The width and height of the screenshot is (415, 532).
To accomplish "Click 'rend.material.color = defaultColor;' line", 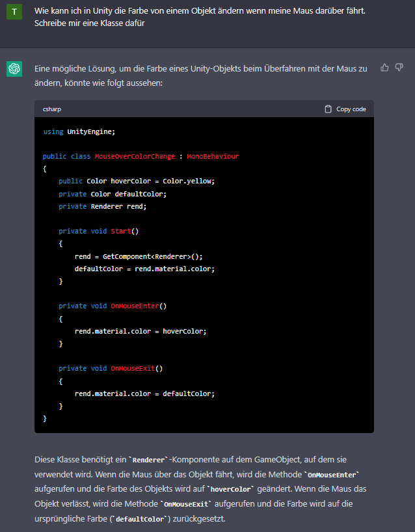I will [x=144, y=393].
